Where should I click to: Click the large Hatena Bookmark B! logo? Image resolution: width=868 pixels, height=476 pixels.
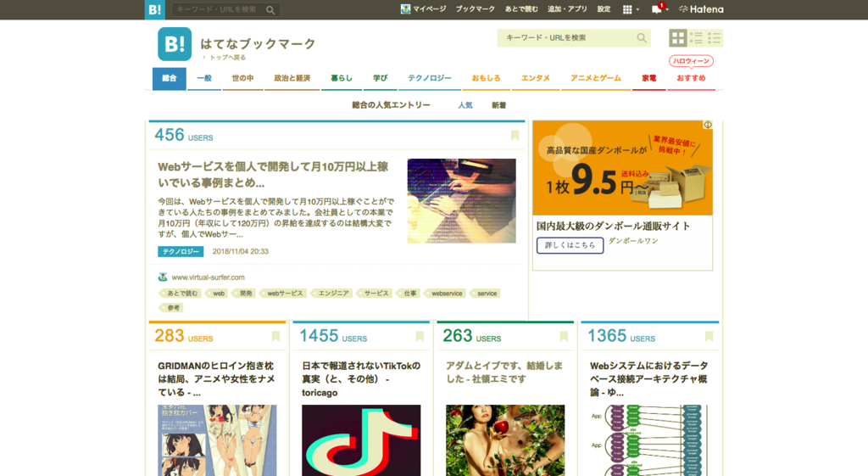tap(175, 44)
